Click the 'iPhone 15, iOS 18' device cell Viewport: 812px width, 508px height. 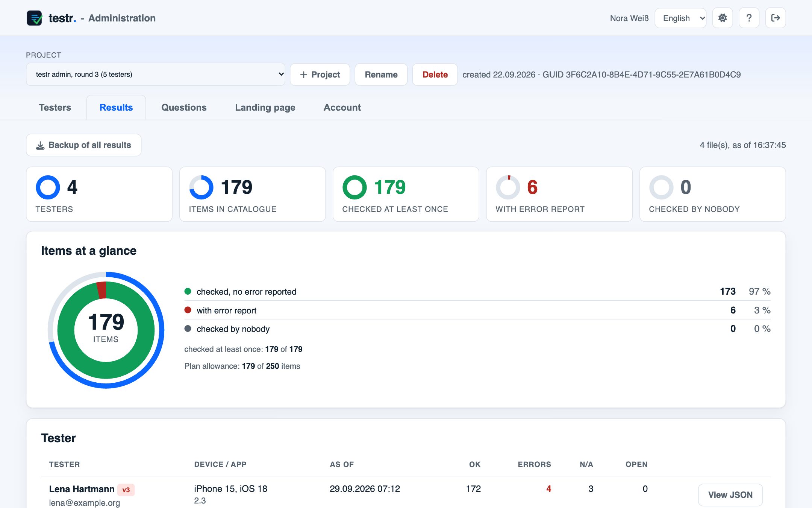(230, 488)
